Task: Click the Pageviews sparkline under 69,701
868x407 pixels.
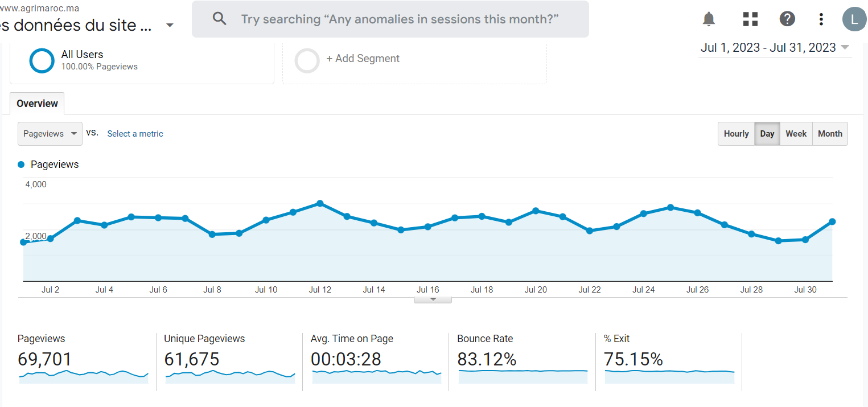Action: point(84,376)
